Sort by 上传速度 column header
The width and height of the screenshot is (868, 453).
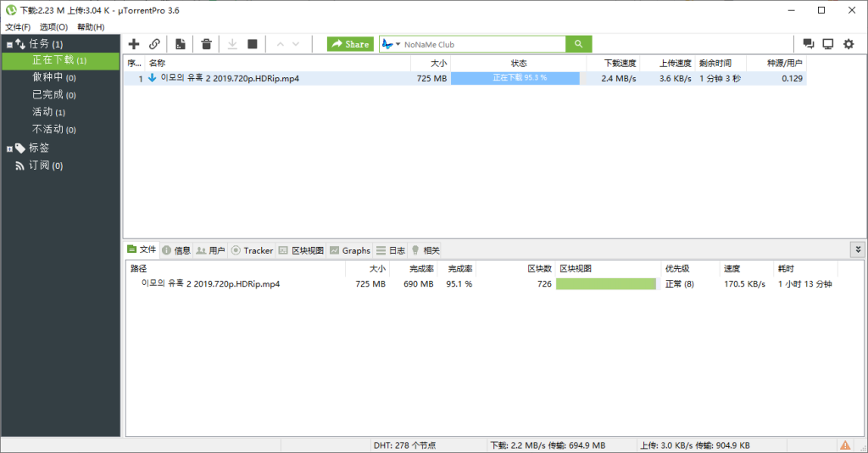click(668, 63)
